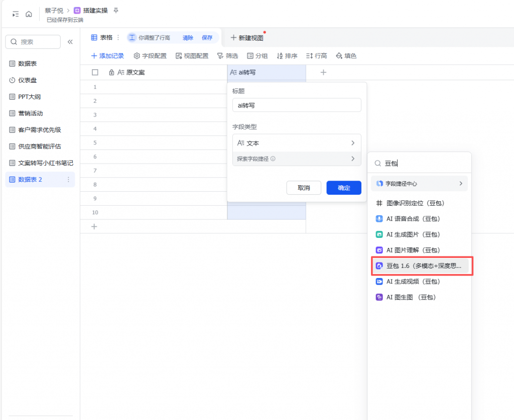
Task: Expand 字段捷径中心 entry
Action: (x=419, y=184)
